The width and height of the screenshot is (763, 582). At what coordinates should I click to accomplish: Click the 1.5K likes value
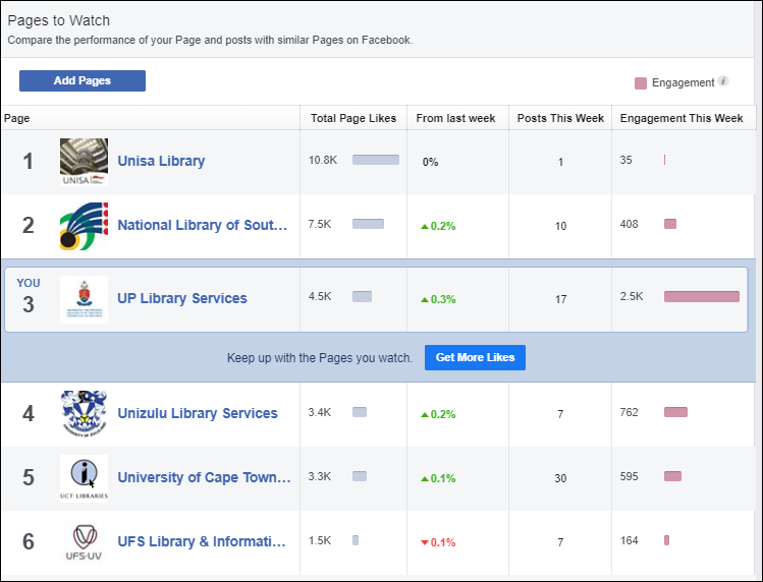[319, 541]
